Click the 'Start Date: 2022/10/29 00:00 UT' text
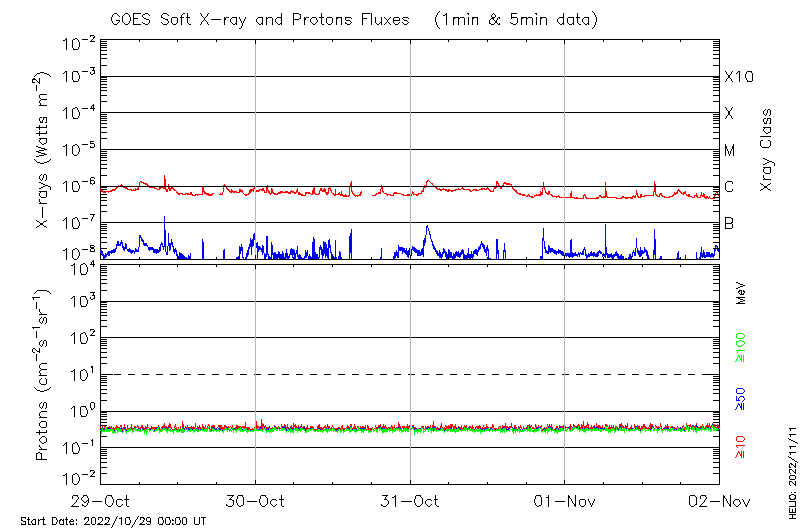 point(113,522)
